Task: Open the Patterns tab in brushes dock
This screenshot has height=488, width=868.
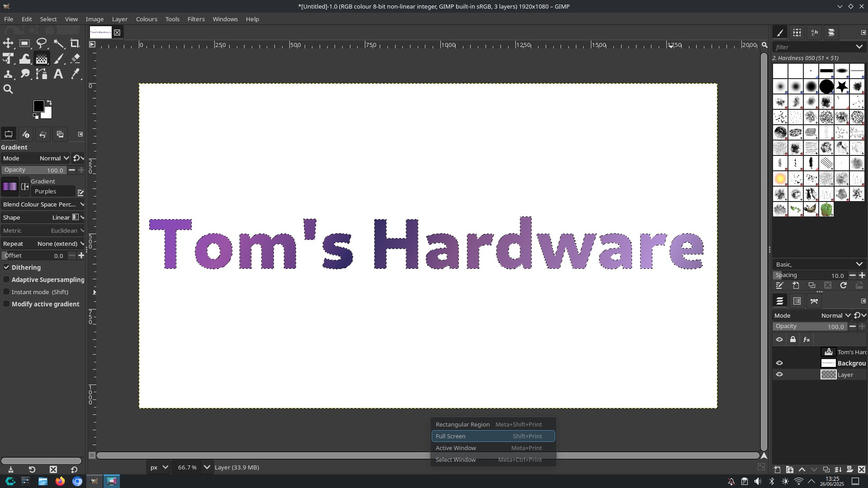Action: [x=797, y=33]
